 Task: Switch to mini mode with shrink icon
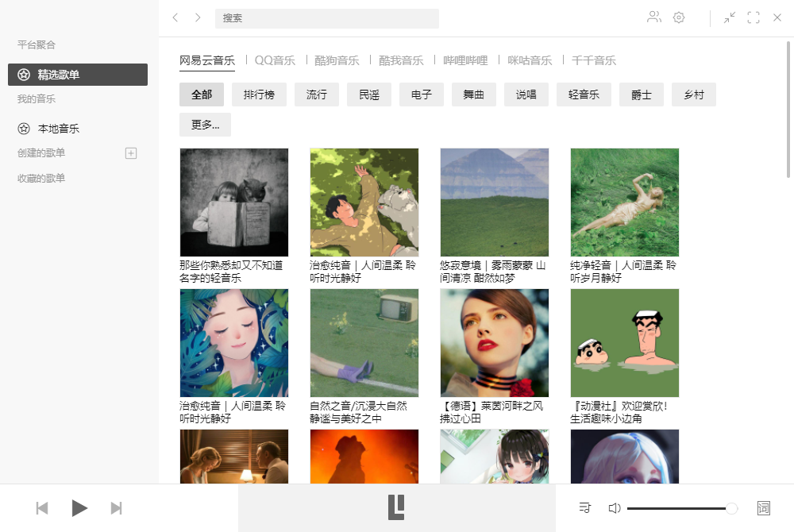(x=729, y=17)
